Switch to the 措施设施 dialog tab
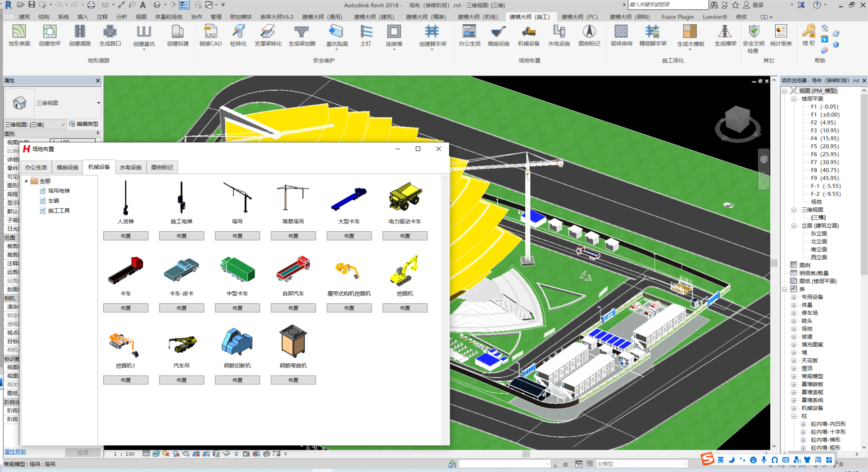 pos(68,167)
